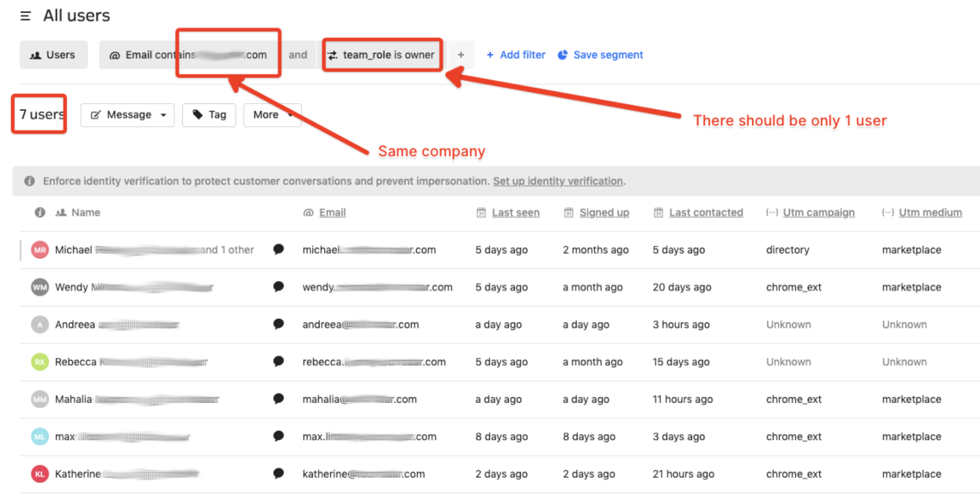
Task: Open the Message dropdown
Action: pyautogui.click(x=127, y=115)
